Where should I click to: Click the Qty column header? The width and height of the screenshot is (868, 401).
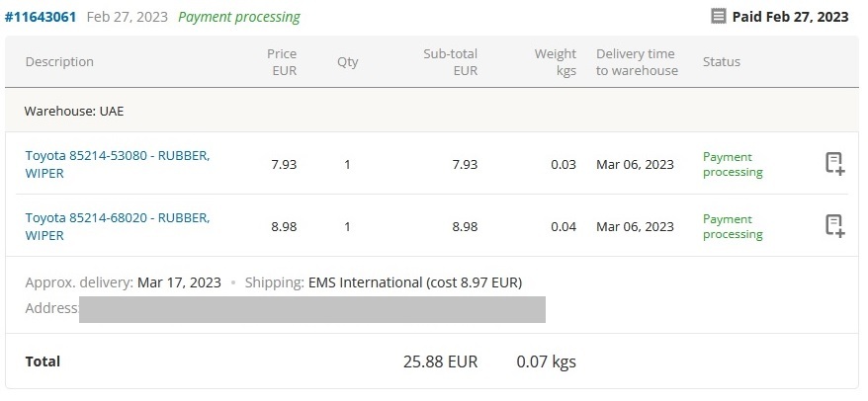(347, 61)
